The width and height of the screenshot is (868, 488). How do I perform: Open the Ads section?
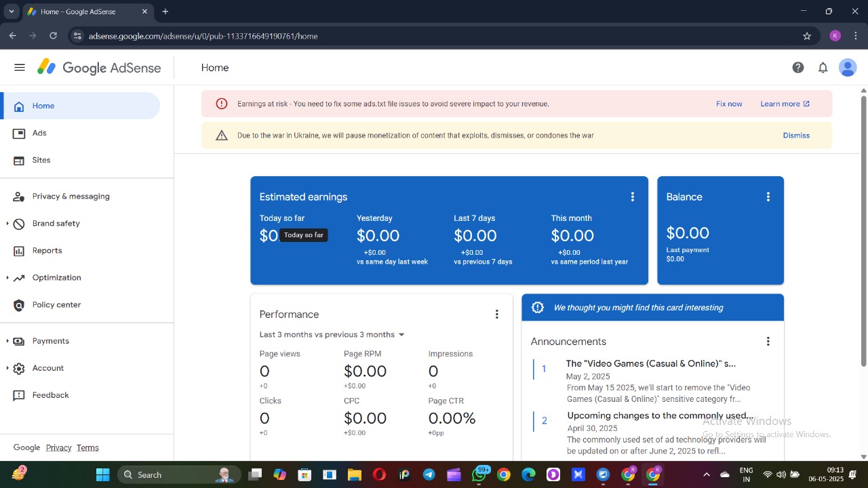(x=81, y=133)
